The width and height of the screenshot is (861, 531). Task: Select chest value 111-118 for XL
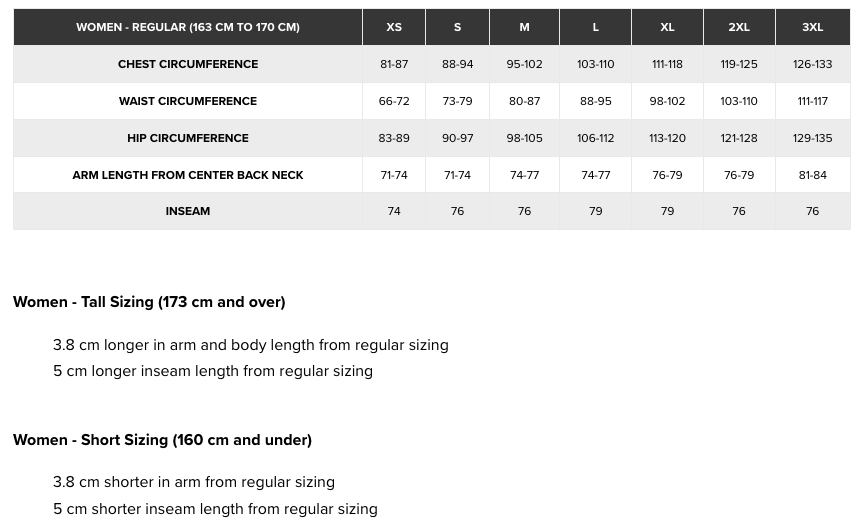coord(667,64)
